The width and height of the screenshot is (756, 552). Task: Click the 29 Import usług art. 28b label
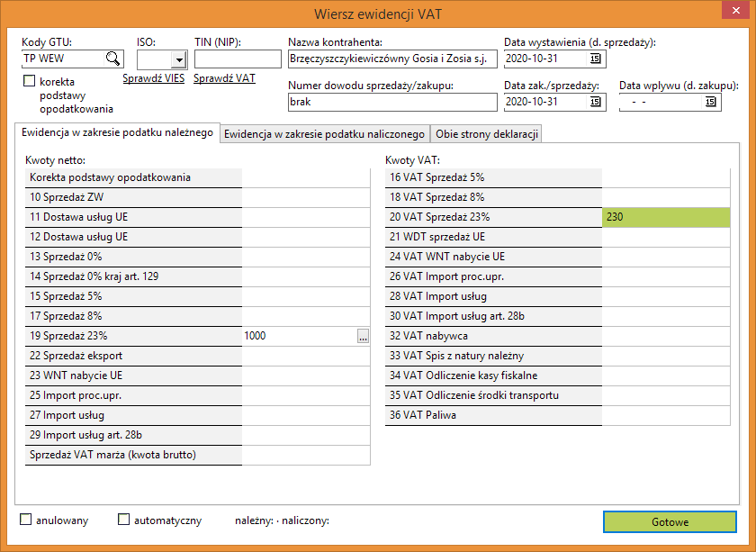point(133,435)
